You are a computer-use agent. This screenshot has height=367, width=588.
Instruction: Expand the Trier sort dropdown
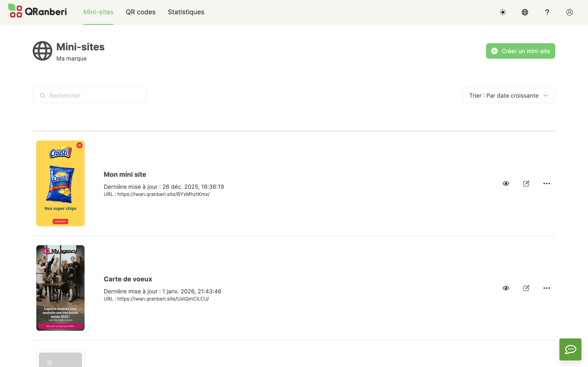click(508, 95)
